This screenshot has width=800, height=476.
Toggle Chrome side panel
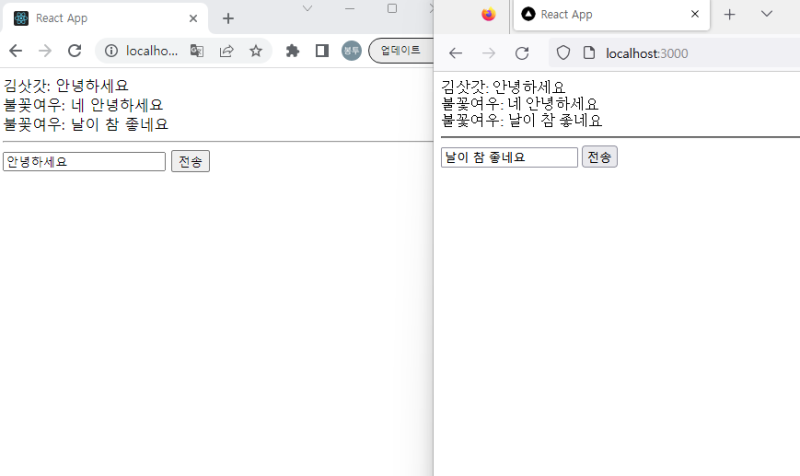pos(322,51)
